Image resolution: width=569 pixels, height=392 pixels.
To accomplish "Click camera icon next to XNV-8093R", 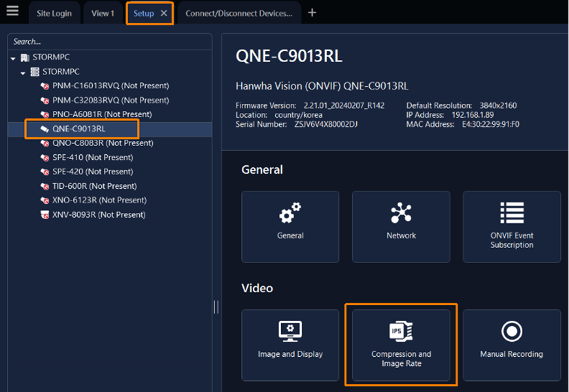I will click(x=45, y=215).
